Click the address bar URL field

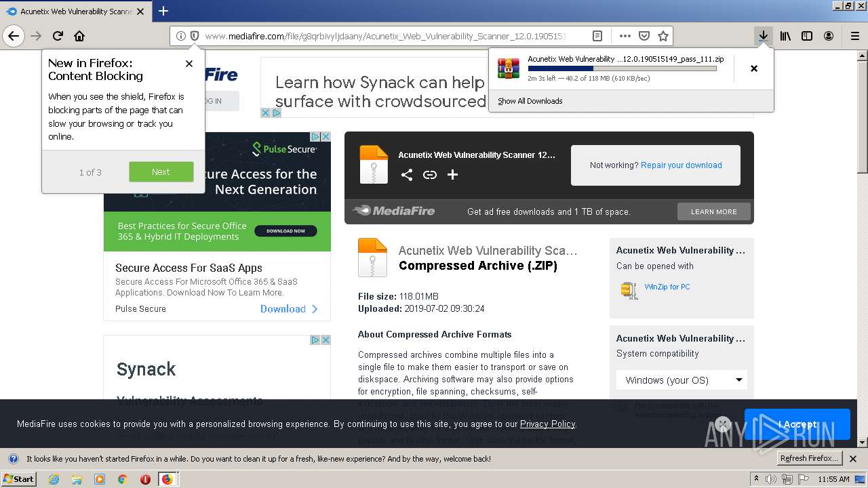pos(384,36)
